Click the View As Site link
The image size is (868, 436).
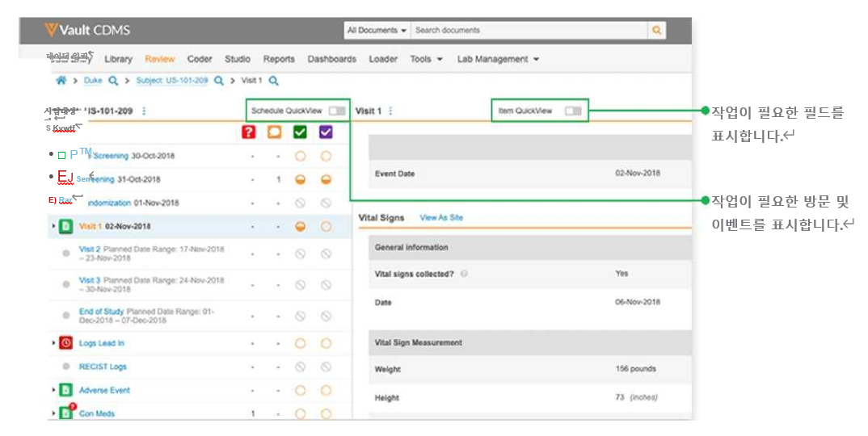[441, 218]
